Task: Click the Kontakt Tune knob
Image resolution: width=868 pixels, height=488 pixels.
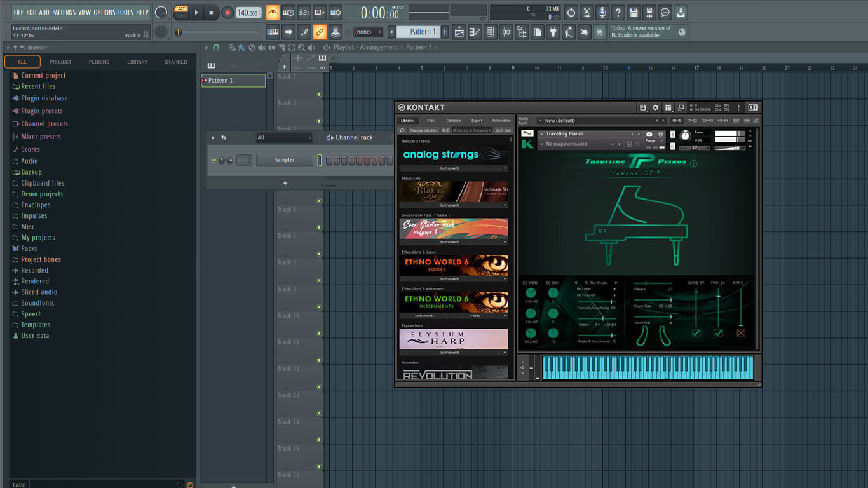Action: pyautogui.click(x=685, y=135)
